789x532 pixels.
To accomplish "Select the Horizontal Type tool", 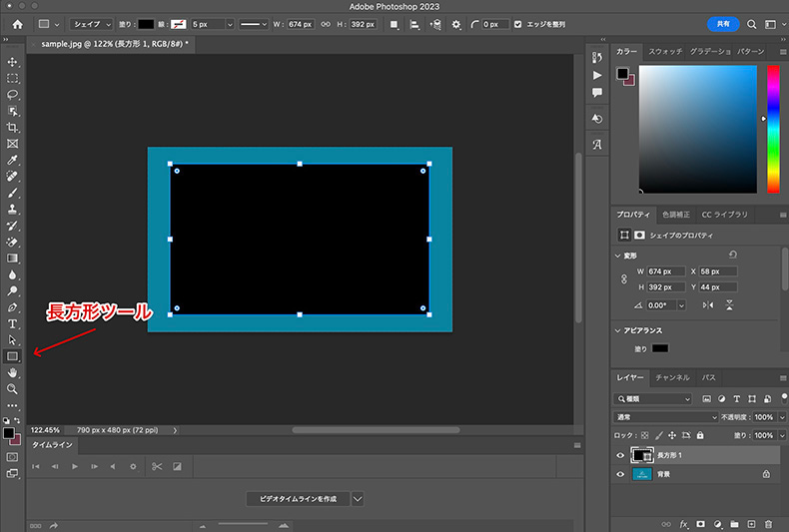I will 13,324.
